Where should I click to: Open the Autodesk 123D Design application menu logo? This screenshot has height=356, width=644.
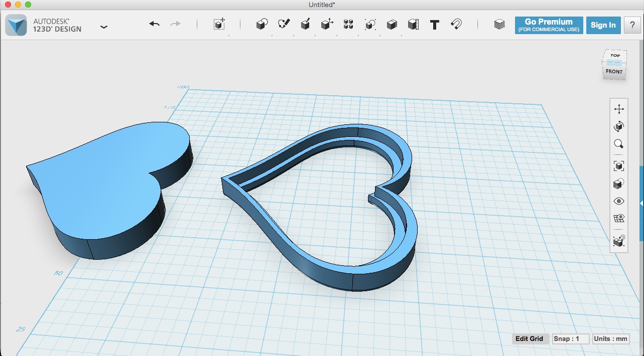[x=16, y=25]
